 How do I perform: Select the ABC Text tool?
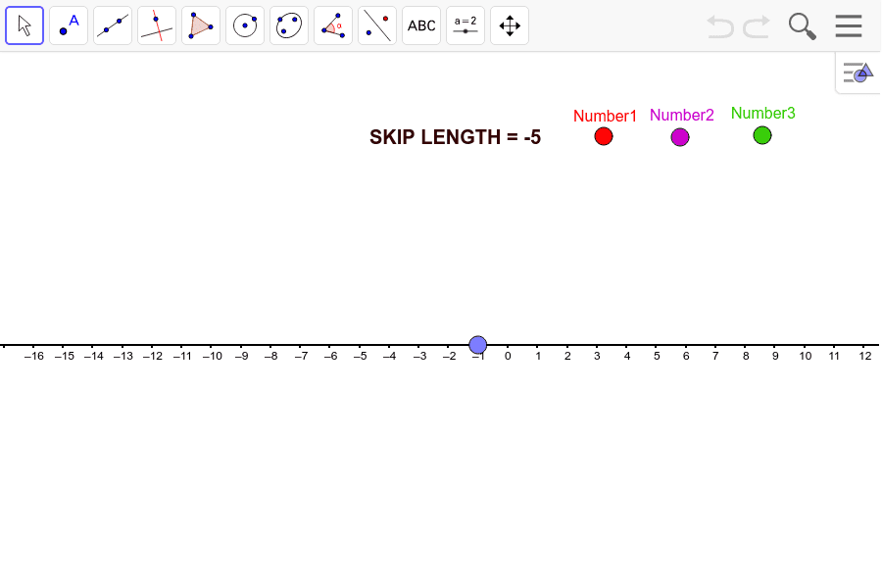tap(421, 25)
